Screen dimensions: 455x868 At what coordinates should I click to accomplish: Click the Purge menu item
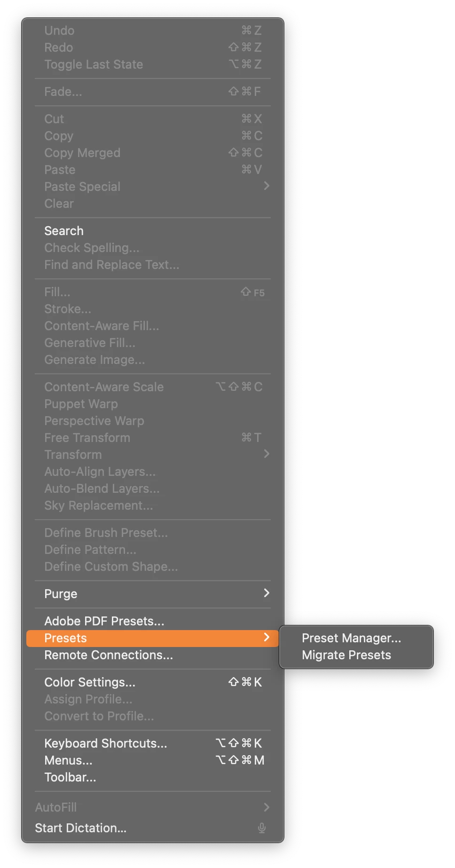[61, 594]
